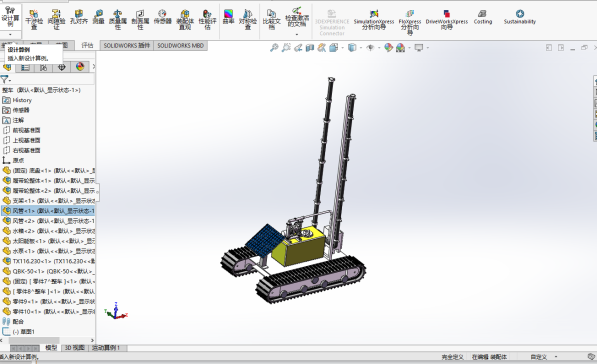Switch to the DisplayManager color-ball tab

click(80, 67)
